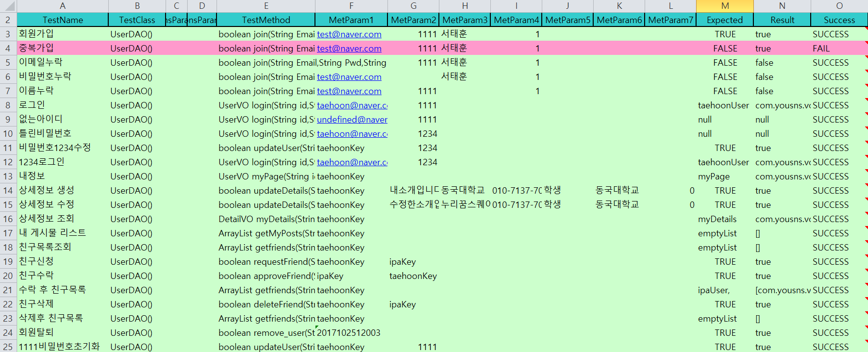Select the 비밀번호1234수정 cell
868x352 pixels.
[63, 148]
